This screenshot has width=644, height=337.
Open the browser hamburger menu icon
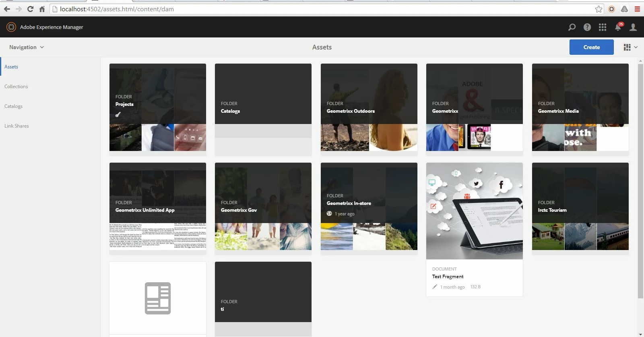(x=637, y=9)
